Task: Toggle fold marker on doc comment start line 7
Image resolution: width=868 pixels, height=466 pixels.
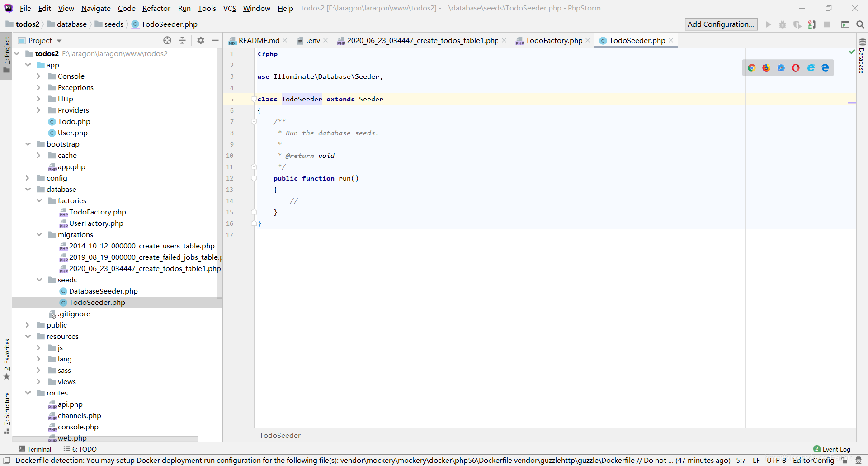Action: click(x=254, y=122)
